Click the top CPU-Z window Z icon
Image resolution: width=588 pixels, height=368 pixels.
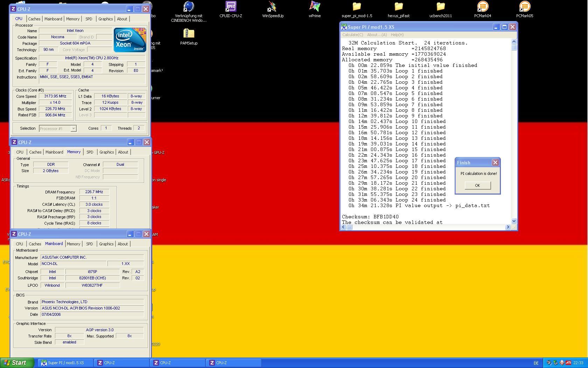[13, 9]
